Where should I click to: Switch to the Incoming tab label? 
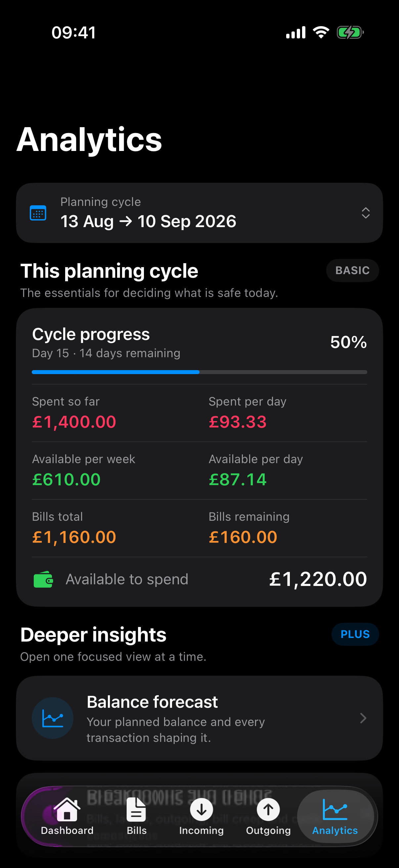click(201, 831)
